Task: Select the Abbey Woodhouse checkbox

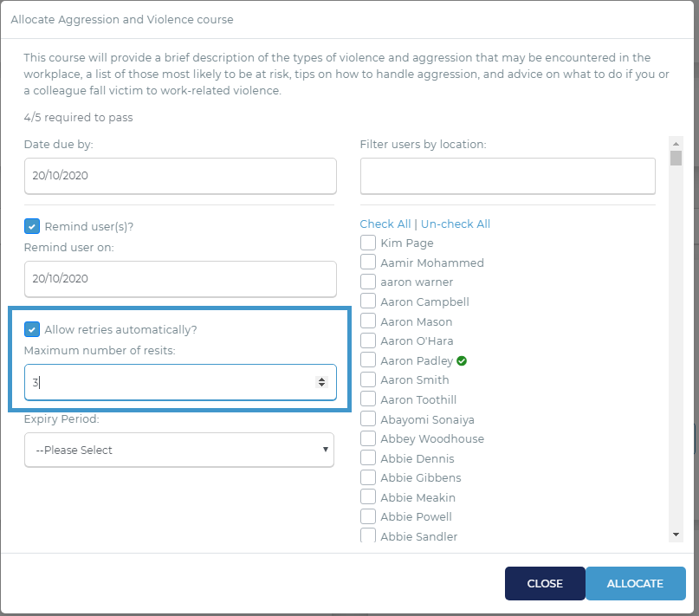Action: [x=368, y=438]
